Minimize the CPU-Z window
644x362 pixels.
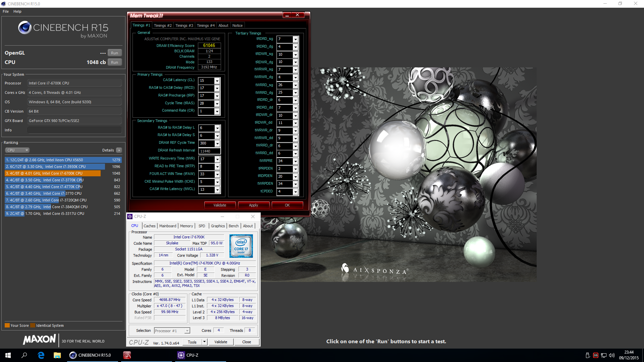pos(222,217)
